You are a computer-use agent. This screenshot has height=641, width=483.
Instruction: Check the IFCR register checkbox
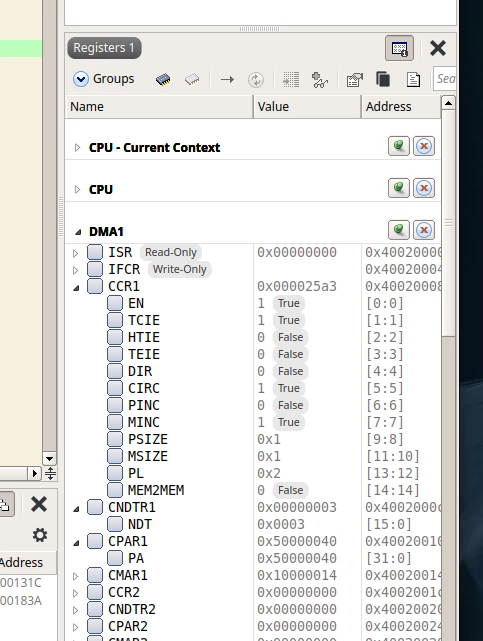point(95,269)
